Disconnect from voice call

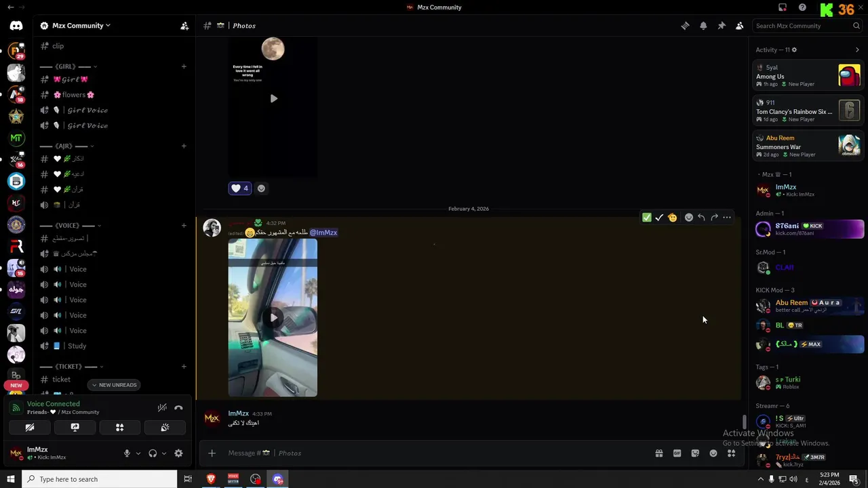(178, 407)
